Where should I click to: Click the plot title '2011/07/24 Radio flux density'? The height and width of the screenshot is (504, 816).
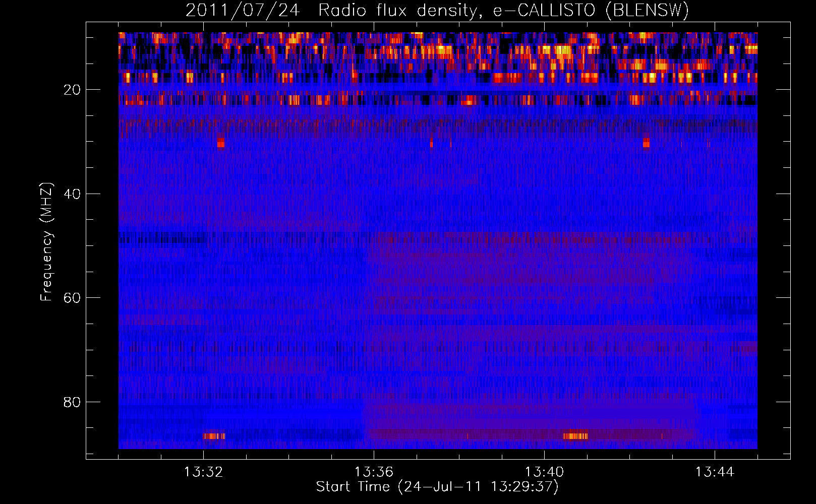coord(437,11)
